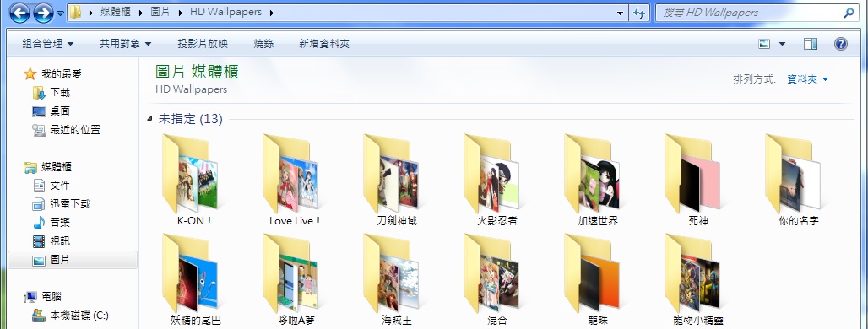Start 投影片放映 slideshow

pos(203,44)
